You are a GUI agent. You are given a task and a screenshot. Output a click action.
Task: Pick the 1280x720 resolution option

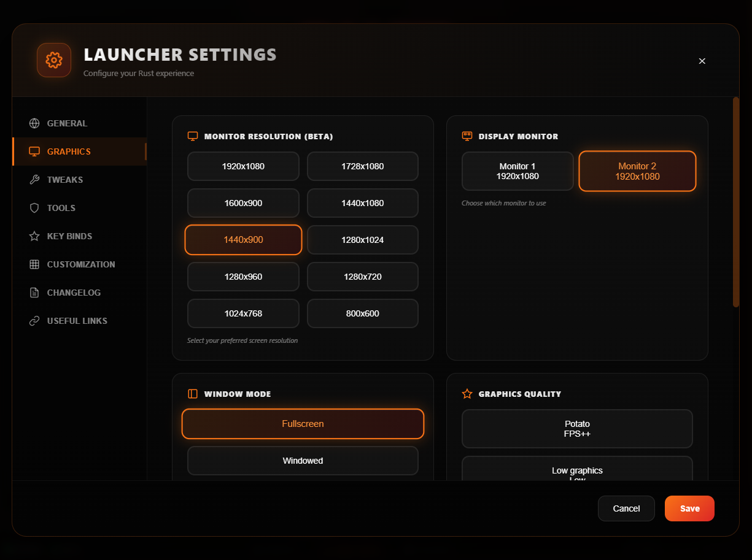tap(362, 277)
